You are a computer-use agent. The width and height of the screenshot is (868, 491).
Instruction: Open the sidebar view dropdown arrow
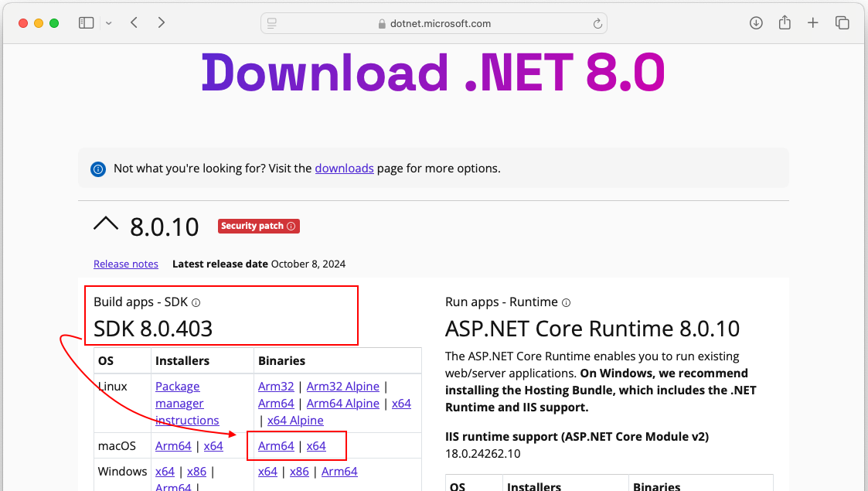point(108,22)
